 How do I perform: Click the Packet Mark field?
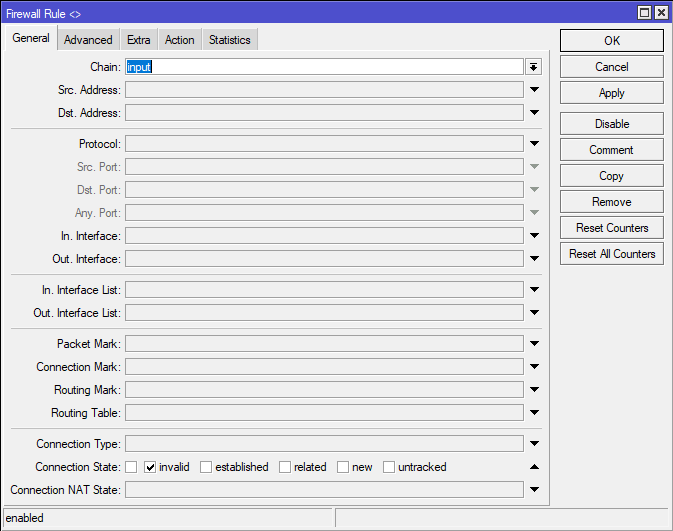pos(324,343)
